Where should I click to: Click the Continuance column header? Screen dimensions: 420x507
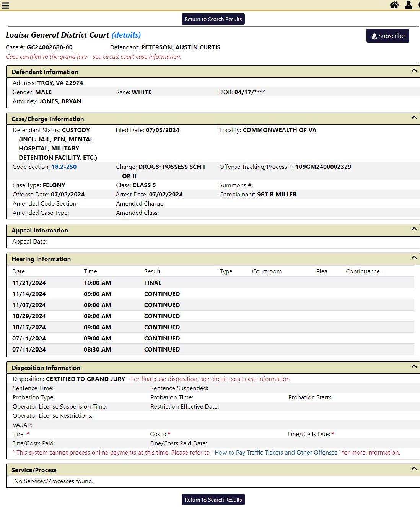click(x=363, y=271)
